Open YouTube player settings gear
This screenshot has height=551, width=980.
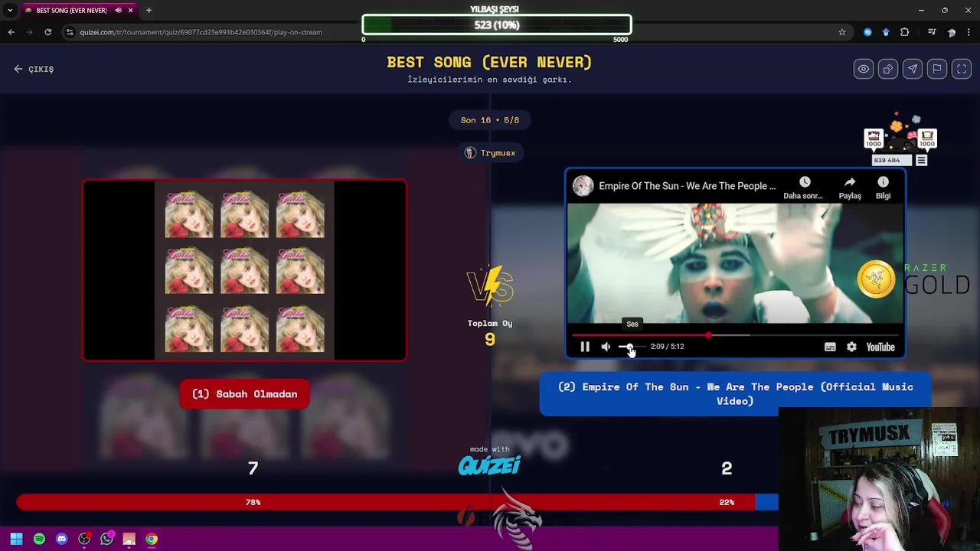point(851,347)
